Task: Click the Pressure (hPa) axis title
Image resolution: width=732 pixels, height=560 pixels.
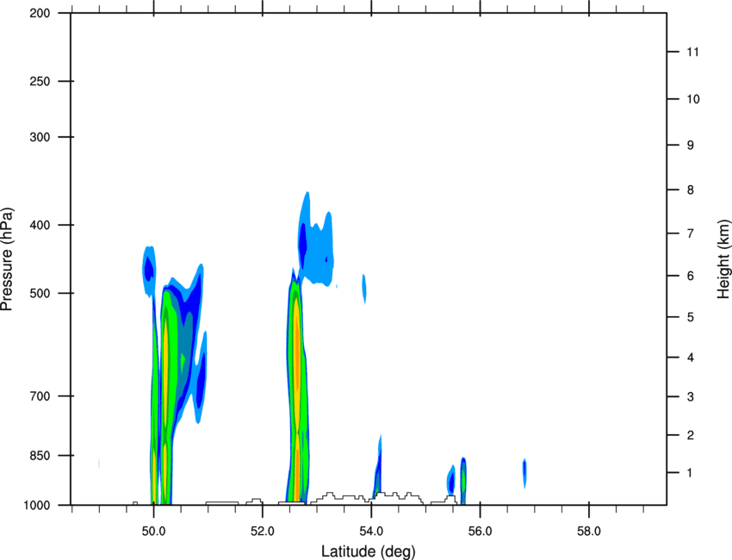Action: [x=7, y=259]
